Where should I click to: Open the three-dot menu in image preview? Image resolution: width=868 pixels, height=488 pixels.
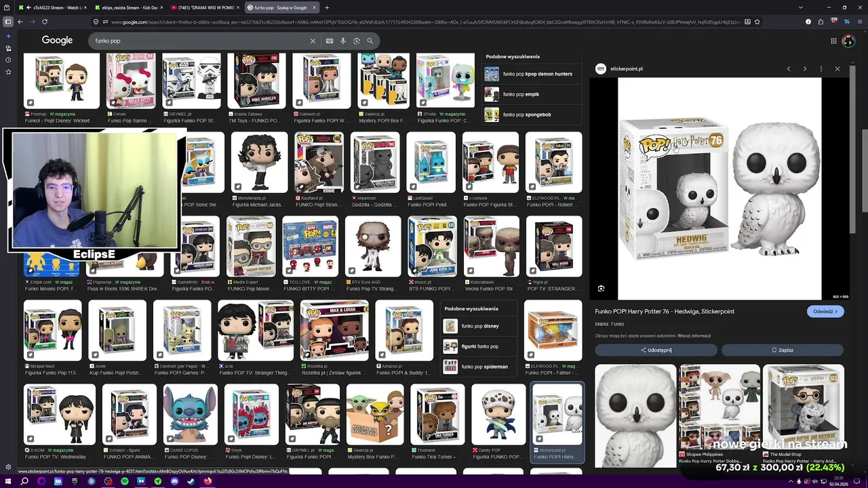(821, 68)
